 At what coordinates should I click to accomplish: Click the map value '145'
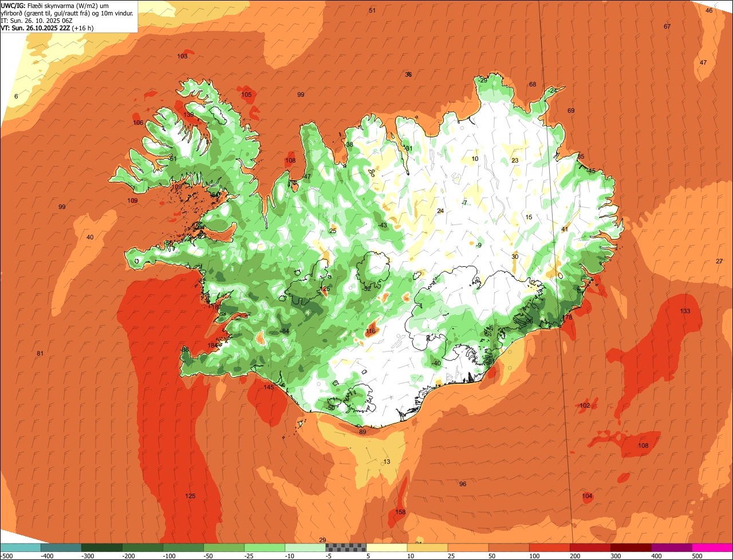[x=269, y=387]
